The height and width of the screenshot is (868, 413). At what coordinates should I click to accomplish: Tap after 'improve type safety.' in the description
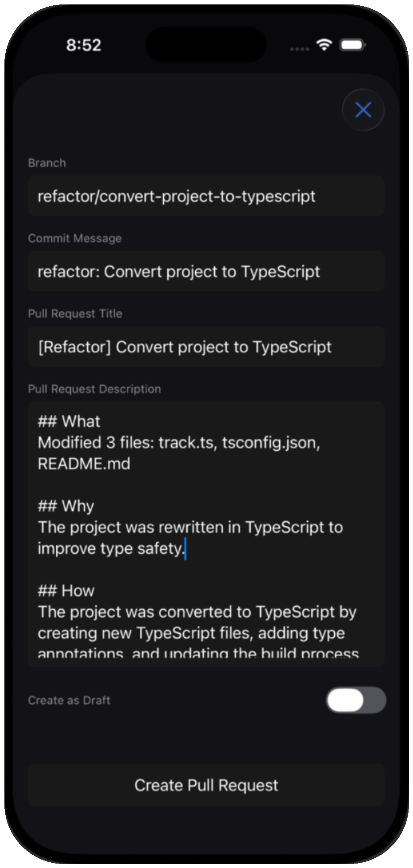click(x=186, y=548)
